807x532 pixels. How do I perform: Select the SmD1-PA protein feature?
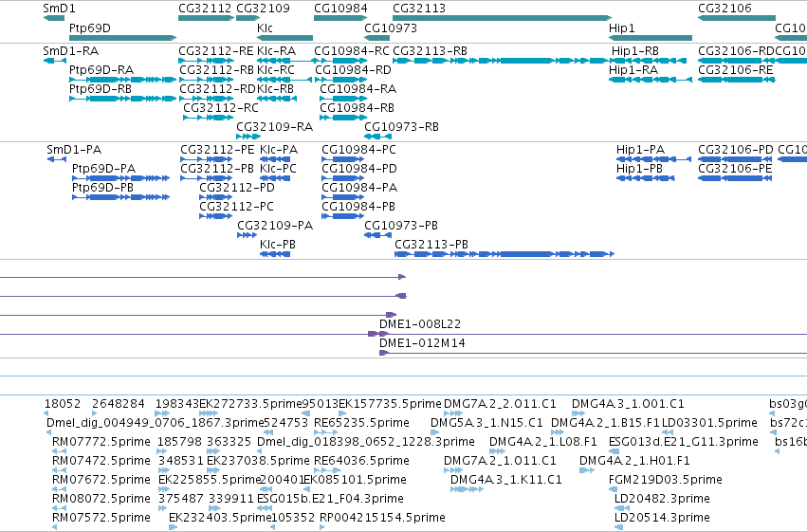coord(57,159)
